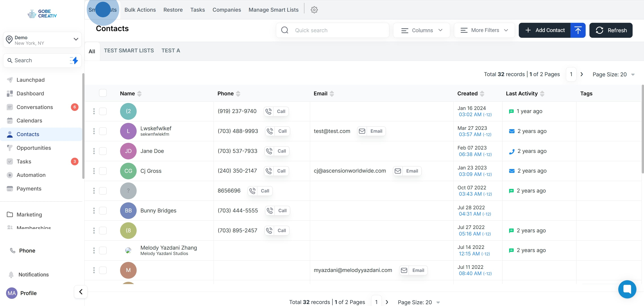Check the checkbox for Lwskefwlkef contact
644x306 pixels.
[103, 131]
